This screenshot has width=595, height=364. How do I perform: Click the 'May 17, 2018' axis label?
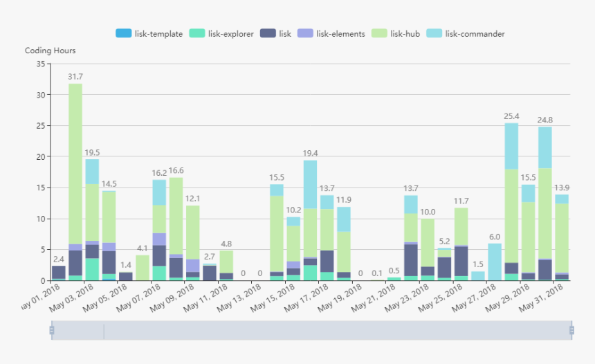click(x=306, y=298)
